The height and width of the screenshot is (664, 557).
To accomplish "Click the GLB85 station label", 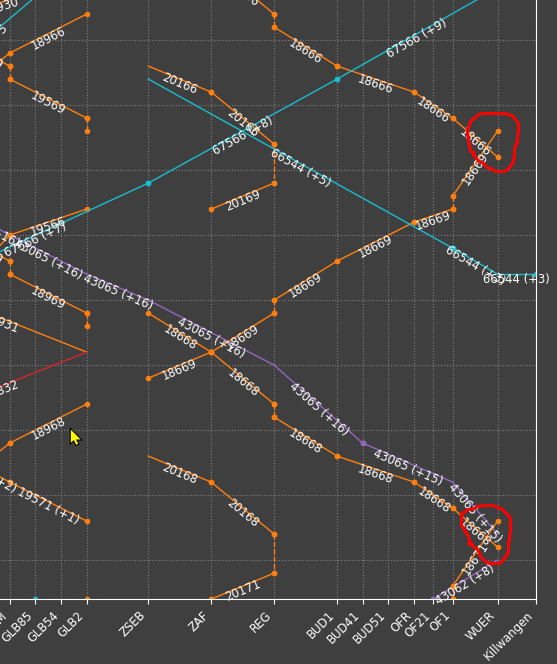I will (17, 628).
